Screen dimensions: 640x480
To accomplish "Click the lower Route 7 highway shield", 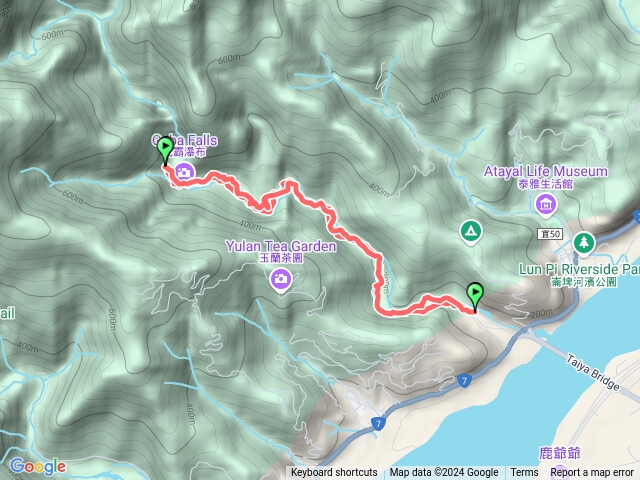I will 378,424.
